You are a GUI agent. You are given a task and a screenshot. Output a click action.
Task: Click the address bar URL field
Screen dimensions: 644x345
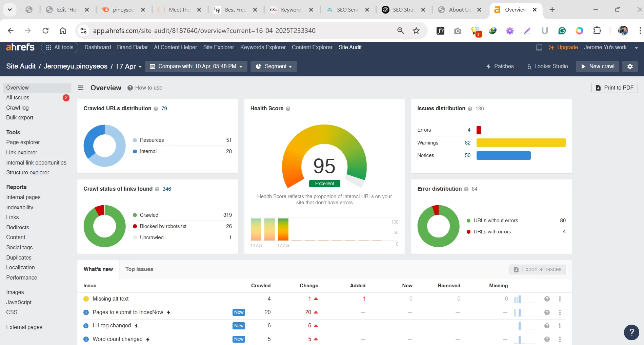tap(204, 31)
